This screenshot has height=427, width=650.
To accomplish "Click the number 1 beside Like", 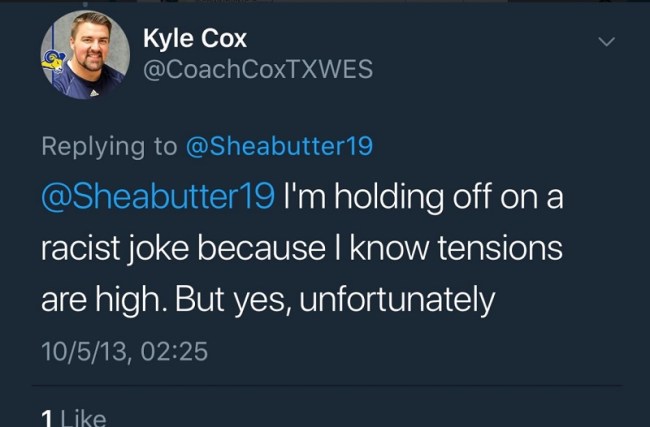I will pyautogui.click(x=47, y=418).
